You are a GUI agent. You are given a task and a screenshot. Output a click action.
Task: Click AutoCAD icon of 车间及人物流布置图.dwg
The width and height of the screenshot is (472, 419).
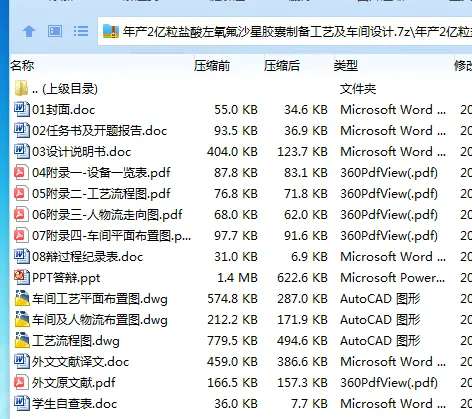22,319
